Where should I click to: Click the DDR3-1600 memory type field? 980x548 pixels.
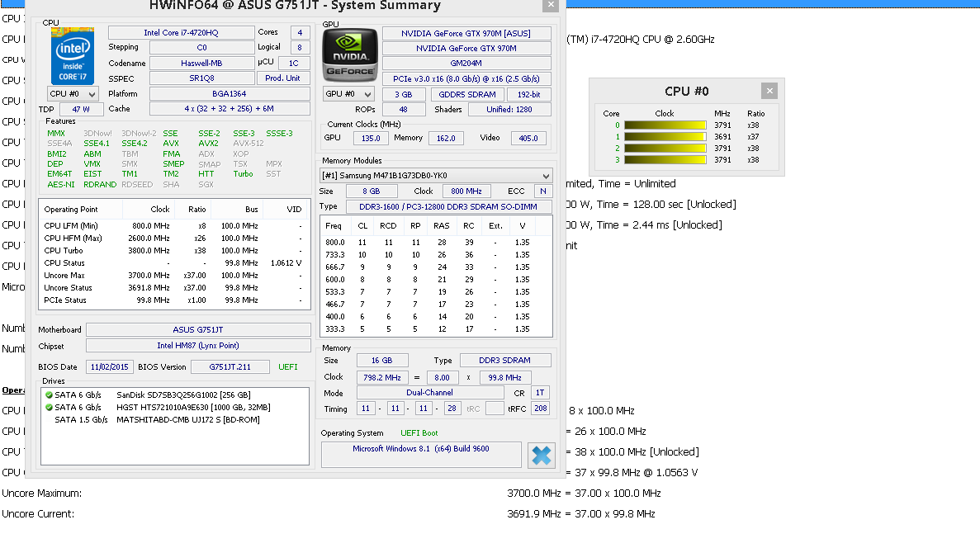coord(447,207)
